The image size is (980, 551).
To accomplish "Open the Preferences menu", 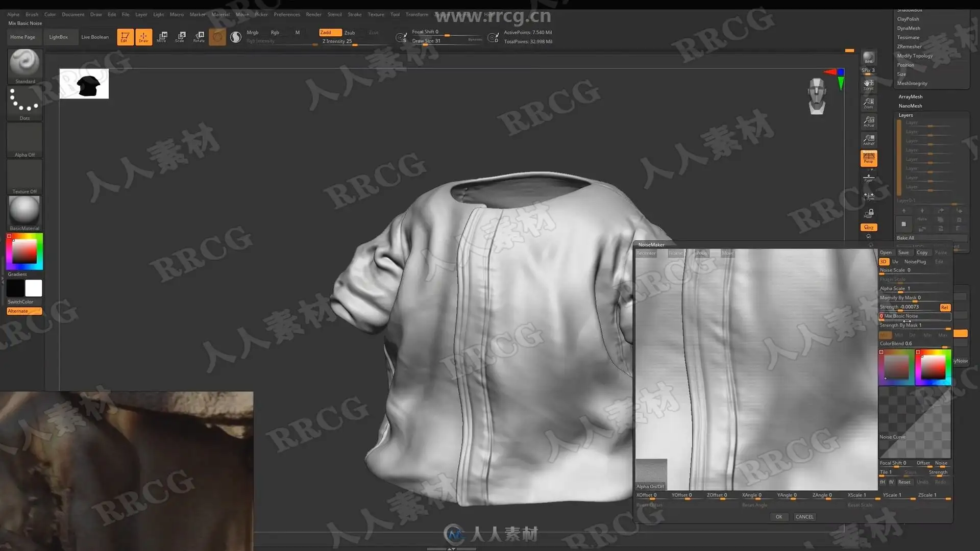I will point(286,14).
